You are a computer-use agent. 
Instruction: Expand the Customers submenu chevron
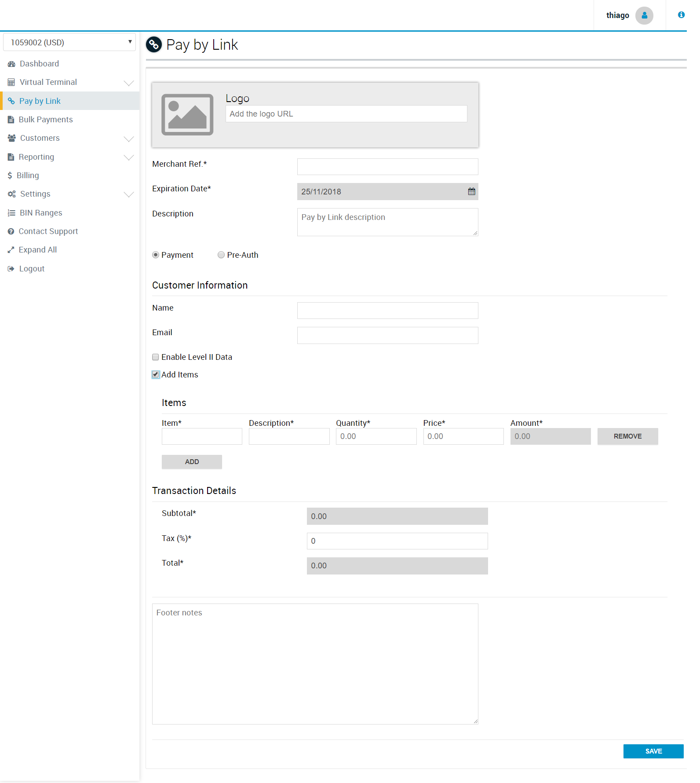tap(129, 139)
